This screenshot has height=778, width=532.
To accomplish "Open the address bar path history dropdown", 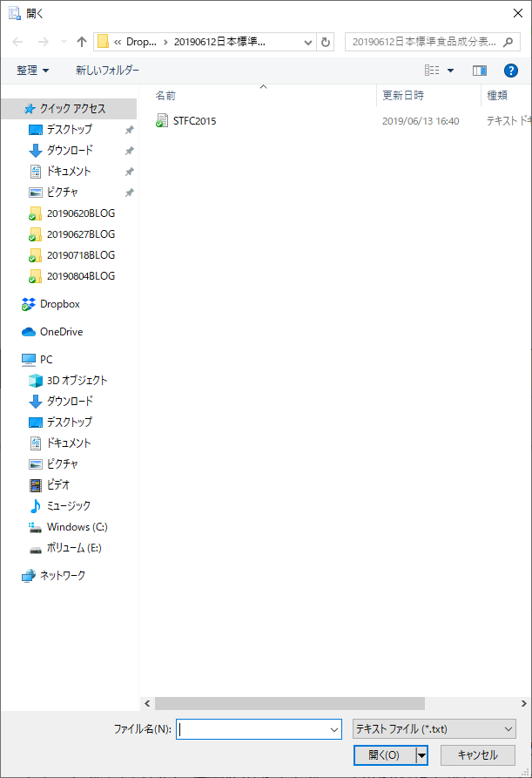I will pyautogui.click(x=308, y=42).
